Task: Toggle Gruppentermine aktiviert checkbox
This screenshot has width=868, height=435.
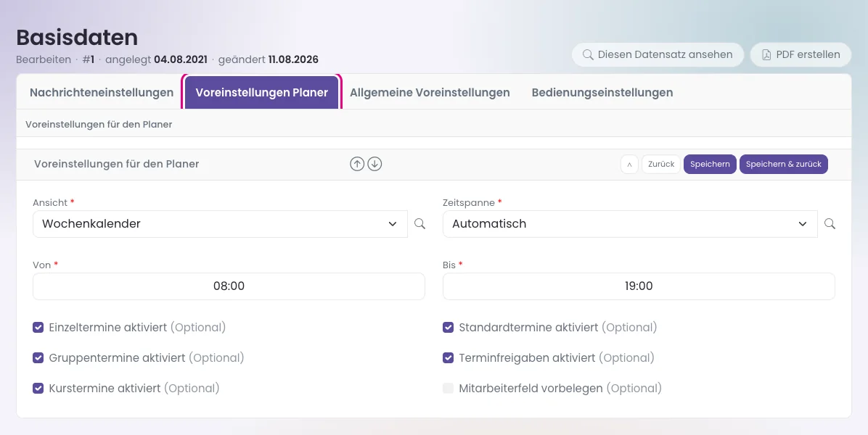Action: point(38,357)
